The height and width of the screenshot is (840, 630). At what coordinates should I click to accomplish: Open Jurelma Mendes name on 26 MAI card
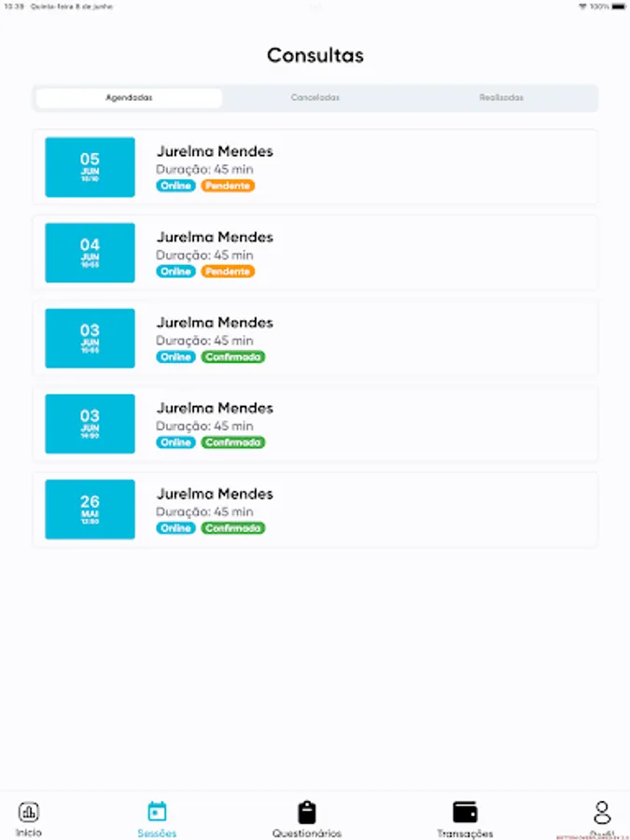[215, 494]
